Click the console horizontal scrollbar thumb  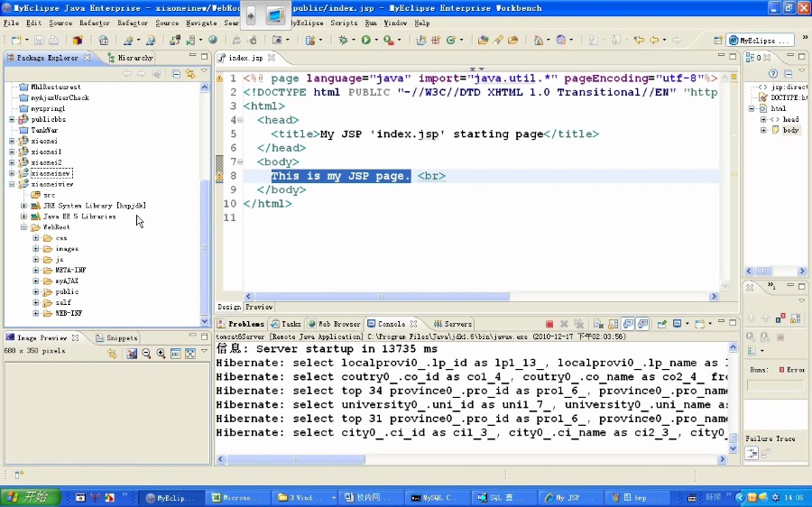coord(296,459)
